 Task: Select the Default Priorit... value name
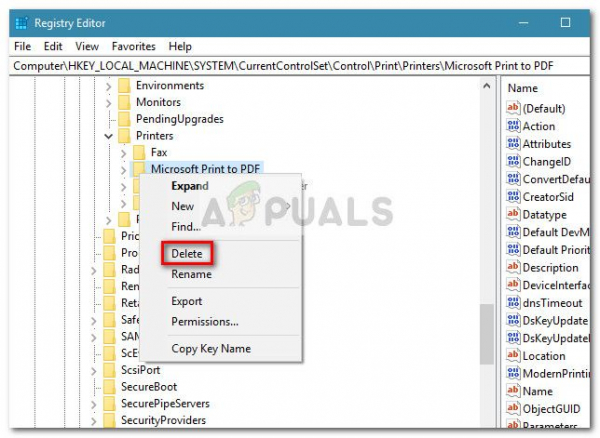click(x=556, y=250)
